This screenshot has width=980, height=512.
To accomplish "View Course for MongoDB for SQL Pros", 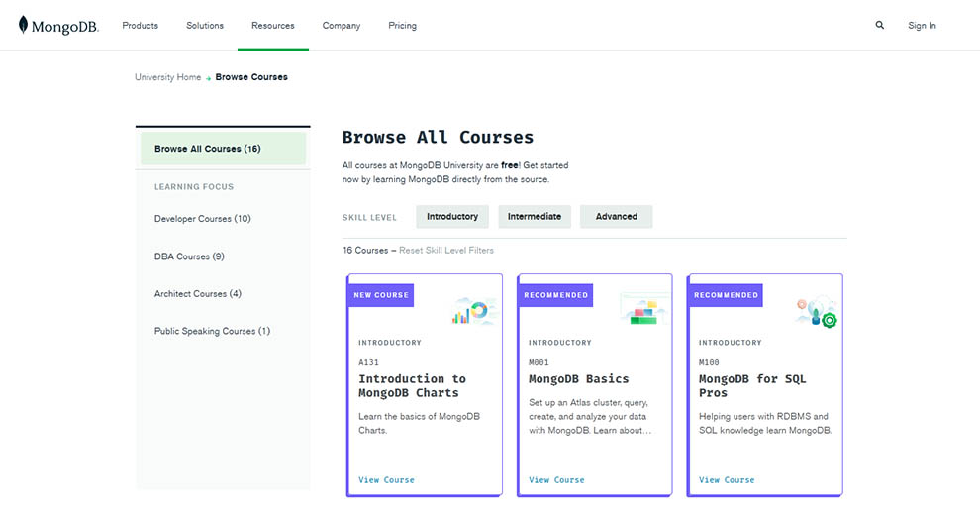I will [727, 480].
